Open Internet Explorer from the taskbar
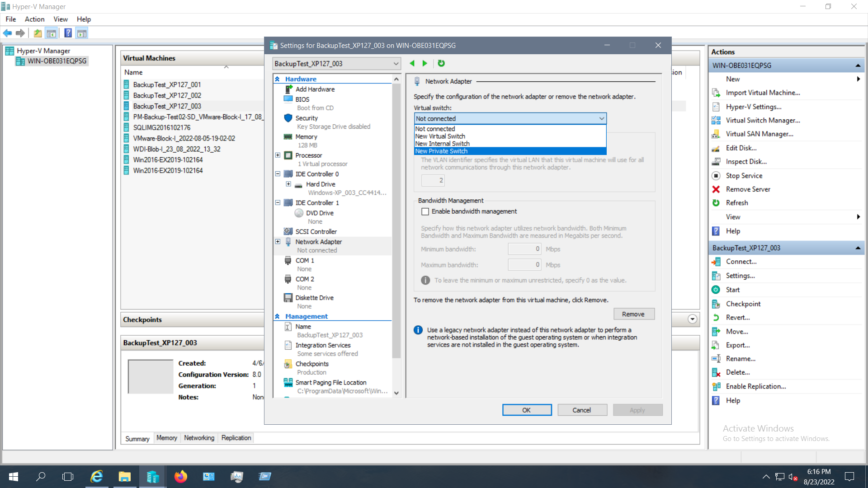Viewport: 868px width, 488px height. tap(97, 476)
